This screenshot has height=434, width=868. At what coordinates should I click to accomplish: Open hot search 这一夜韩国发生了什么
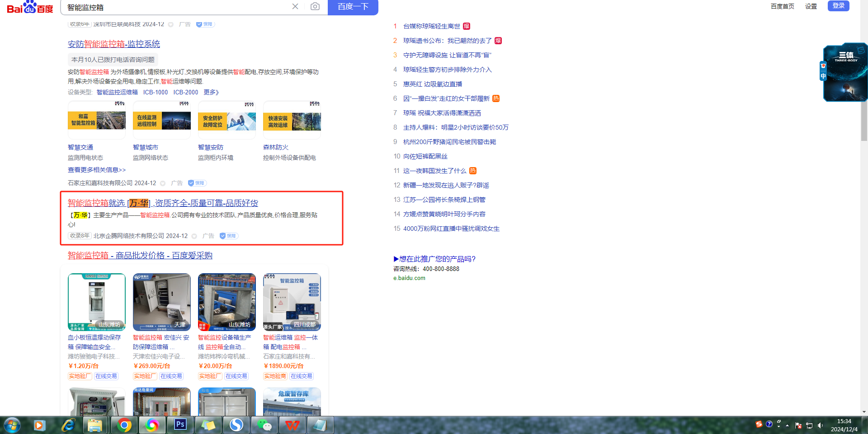coord(435,171)
